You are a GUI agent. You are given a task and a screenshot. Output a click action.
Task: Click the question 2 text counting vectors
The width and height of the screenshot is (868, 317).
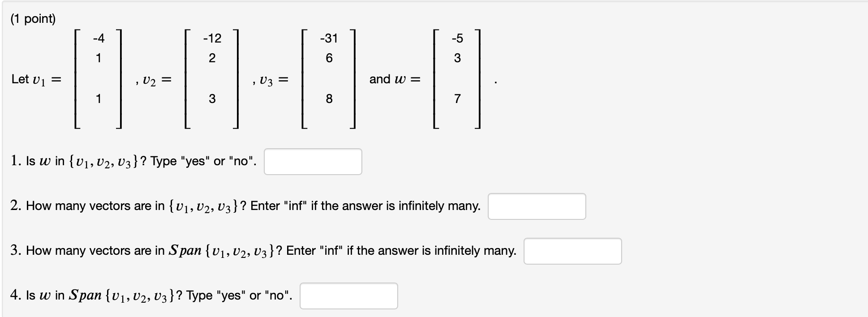click(244, 206)
